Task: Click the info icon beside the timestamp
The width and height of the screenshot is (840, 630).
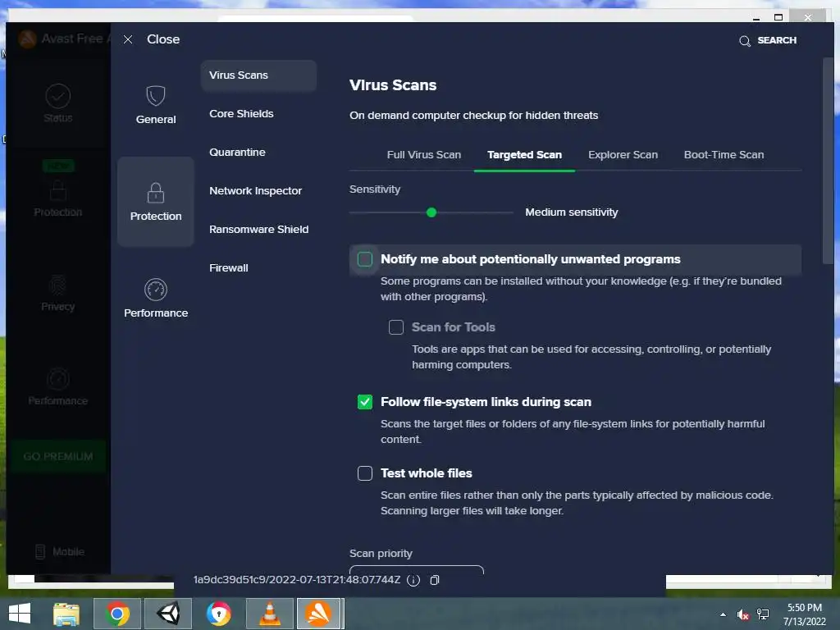Action: 413,580
